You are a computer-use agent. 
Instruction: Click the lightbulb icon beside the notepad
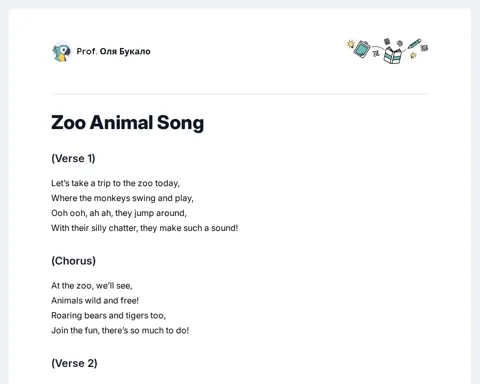[351, 44]
